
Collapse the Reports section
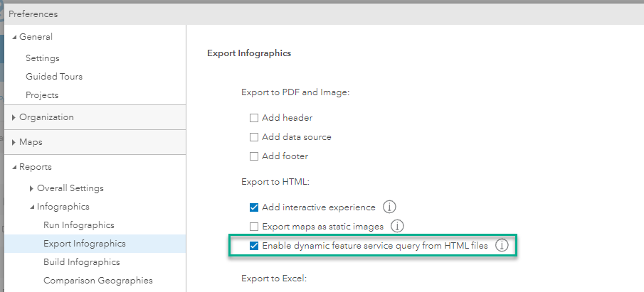[15, 167]
